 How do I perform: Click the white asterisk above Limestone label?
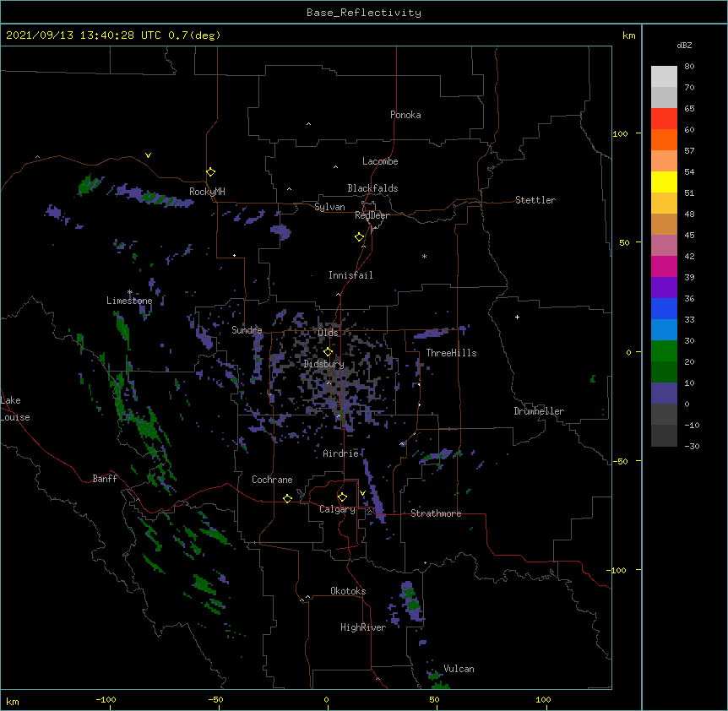[x=129, y=292]
